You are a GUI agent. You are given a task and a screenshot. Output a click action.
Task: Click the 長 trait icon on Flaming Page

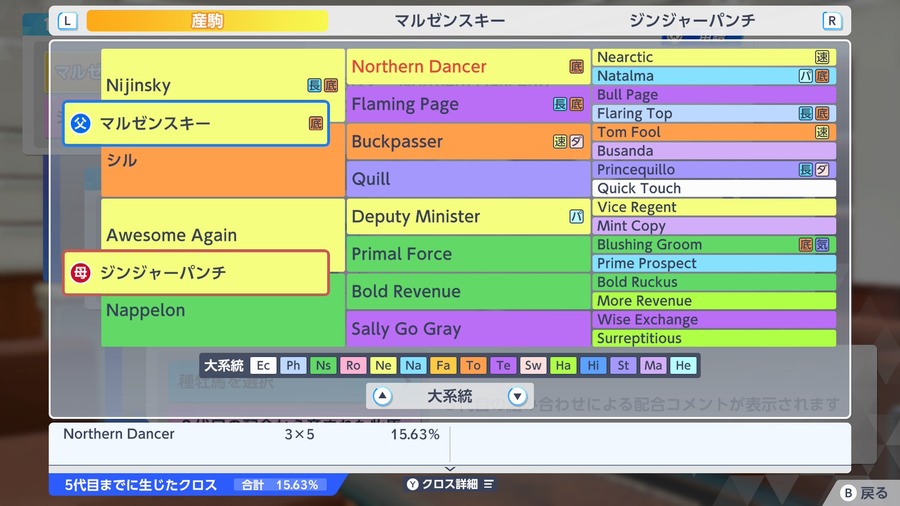click(560, 104)
